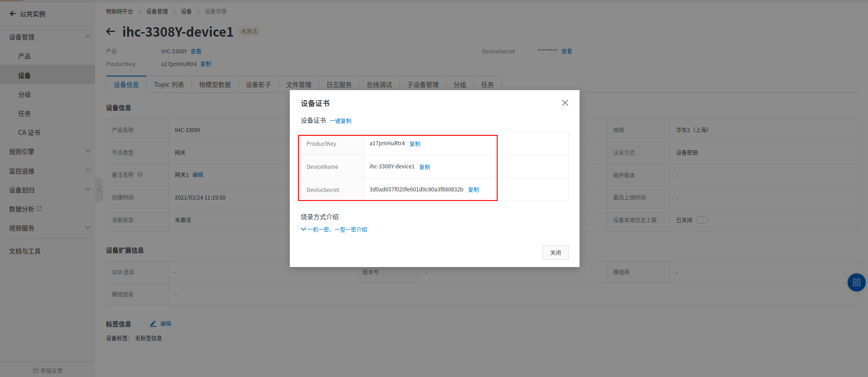
Task: Click 公共实例 label in sidebar header
Action: point(33,14)
